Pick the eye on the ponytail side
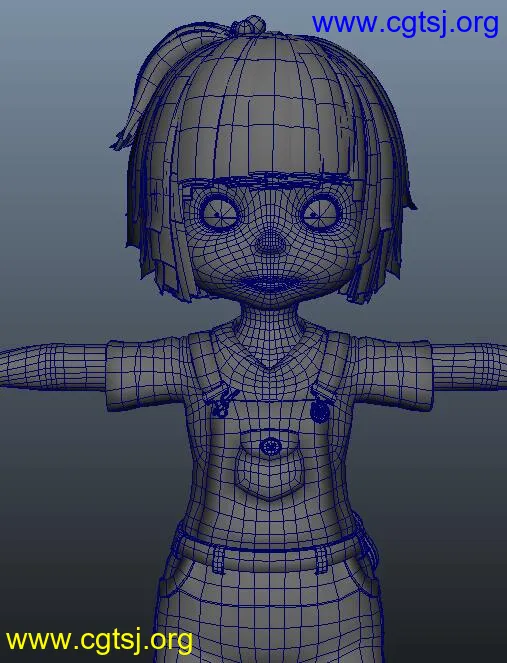The height and width of the screenshot is (663, 507). [219, 212]
